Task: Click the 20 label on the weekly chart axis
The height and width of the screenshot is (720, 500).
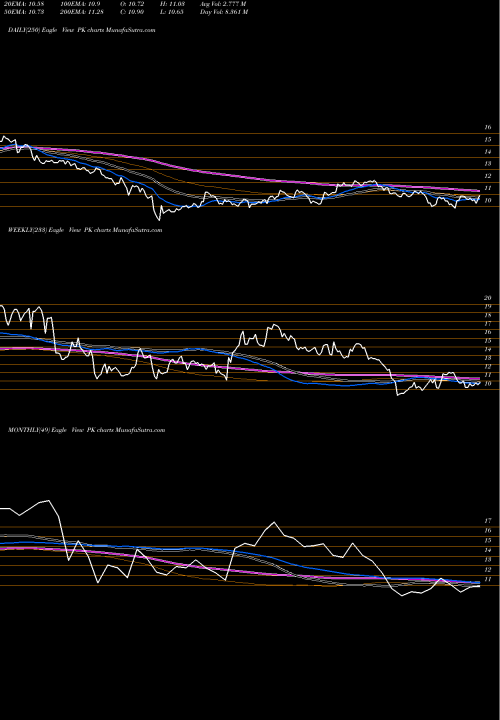Action: click(x=488, y=298)
